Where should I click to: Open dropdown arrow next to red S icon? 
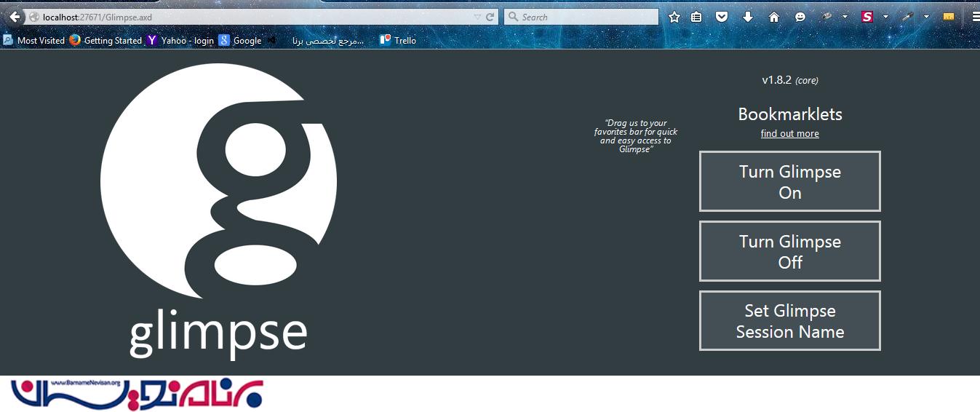885,17
